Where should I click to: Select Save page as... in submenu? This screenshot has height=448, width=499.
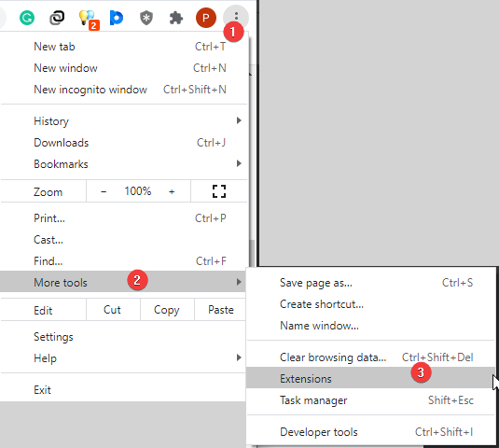(371, 283)
